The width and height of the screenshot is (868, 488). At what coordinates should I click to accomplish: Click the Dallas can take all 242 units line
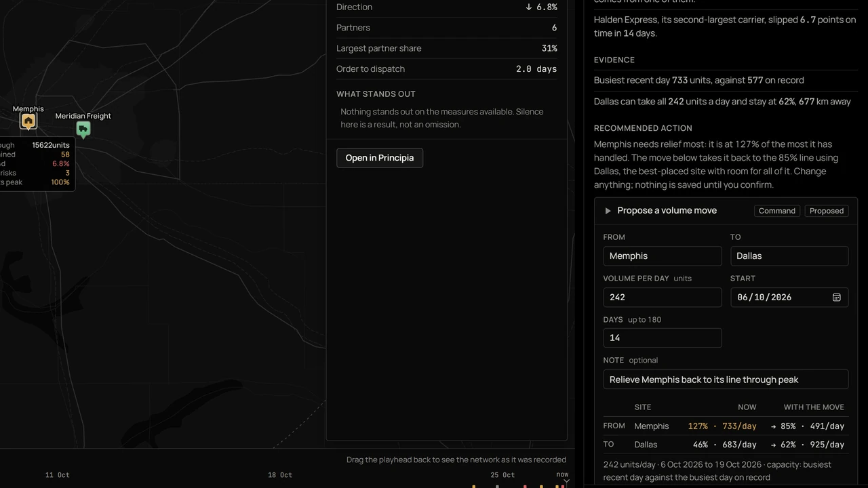pyautogui.click(x=722, y=102)
